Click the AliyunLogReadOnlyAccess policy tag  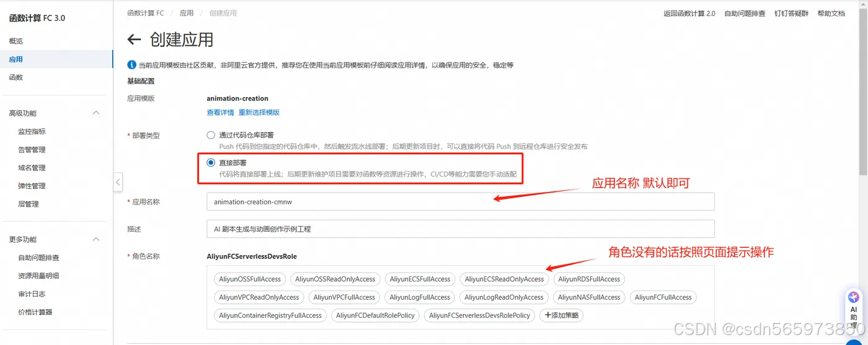(x=504, y=297)
